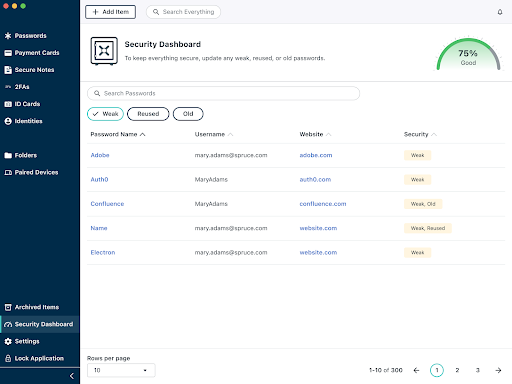The width and height of the screenshot is (512, 384).
Task: Open the Electron password entry
Action: pyautogui.click(x=103, y=253)
